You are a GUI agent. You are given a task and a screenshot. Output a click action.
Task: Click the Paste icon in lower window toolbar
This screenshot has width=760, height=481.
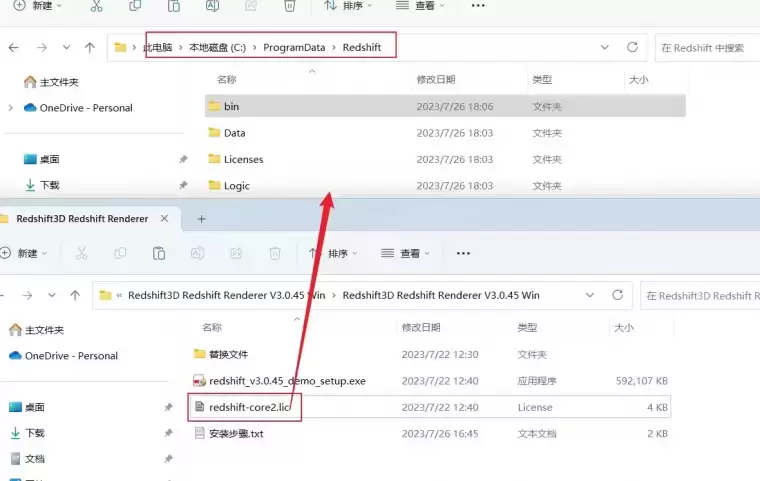[x=158, y=253]
